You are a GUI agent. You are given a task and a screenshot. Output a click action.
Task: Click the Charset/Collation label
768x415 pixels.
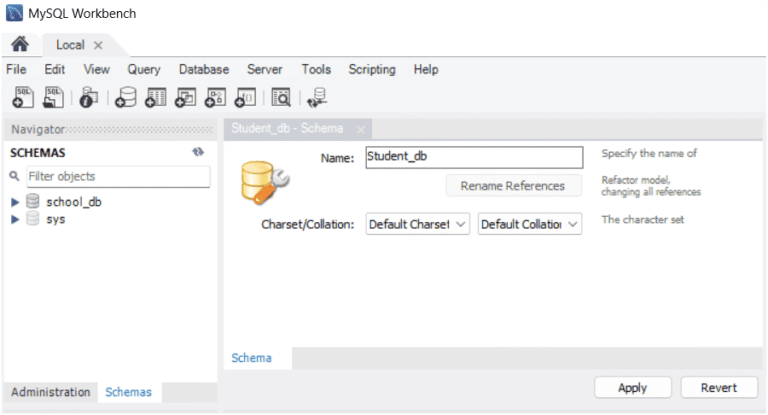point(308,224)
